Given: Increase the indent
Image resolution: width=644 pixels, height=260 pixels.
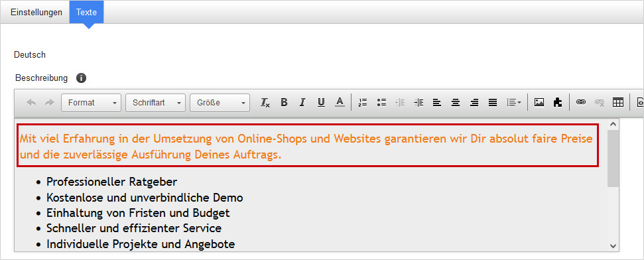Looking at the screenshot, I should click(x=419, y=103).
